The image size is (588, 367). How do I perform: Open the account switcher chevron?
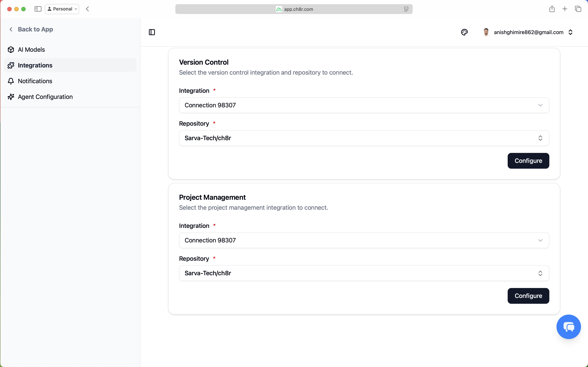571,32
